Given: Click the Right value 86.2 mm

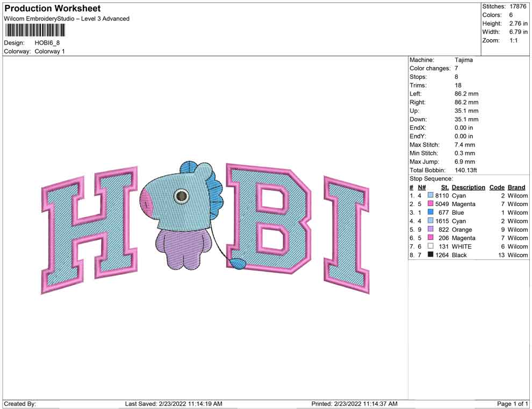Looking at the screenshot, I should tap(466, 103).
